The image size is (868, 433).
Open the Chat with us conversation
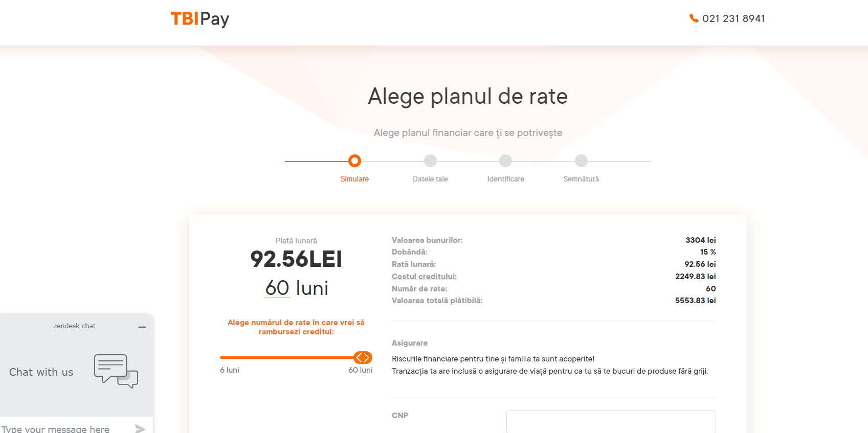[x=41, y=372]
